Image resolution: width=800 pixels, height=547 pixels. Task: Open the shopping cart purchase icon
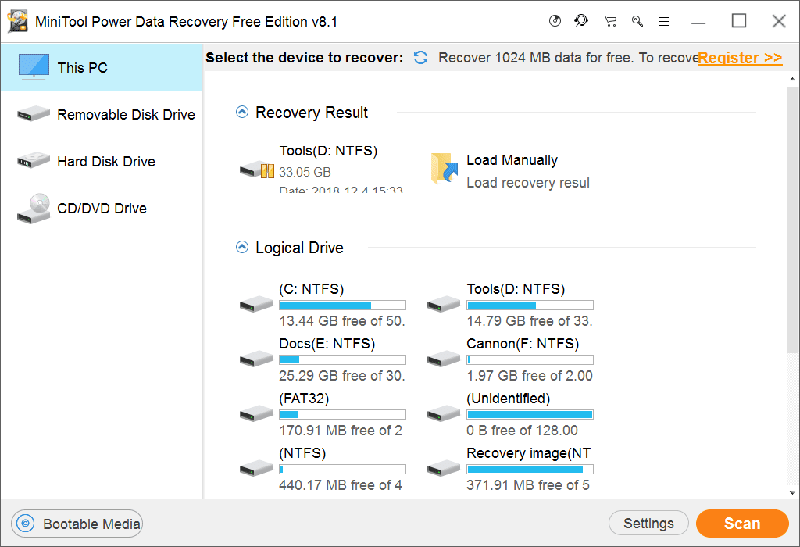[x=610, y=21]
